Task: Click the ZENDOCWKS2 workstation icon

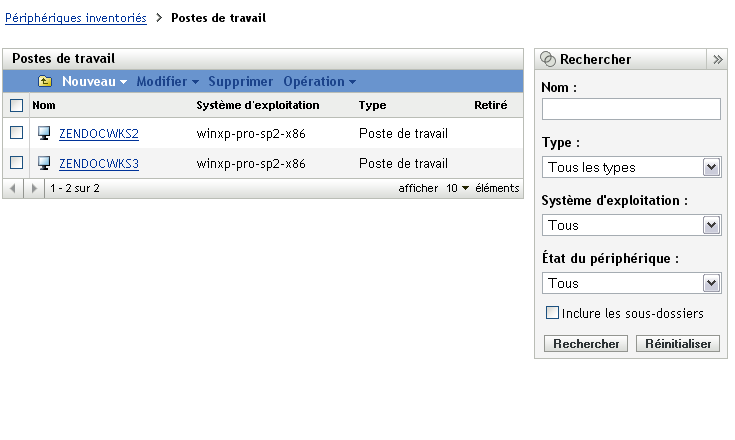Action: click(x=44, y=133)
